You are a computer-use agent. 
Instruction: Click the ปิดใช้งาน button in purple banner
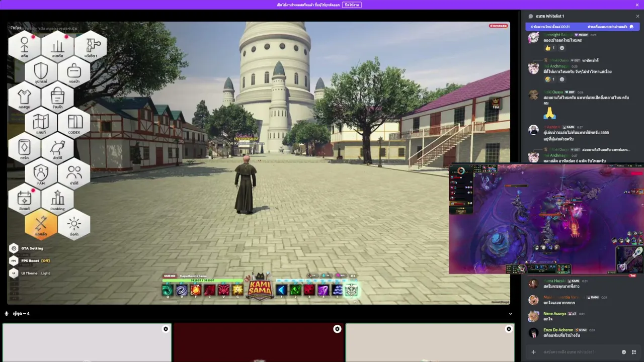[x=352, y=5]
